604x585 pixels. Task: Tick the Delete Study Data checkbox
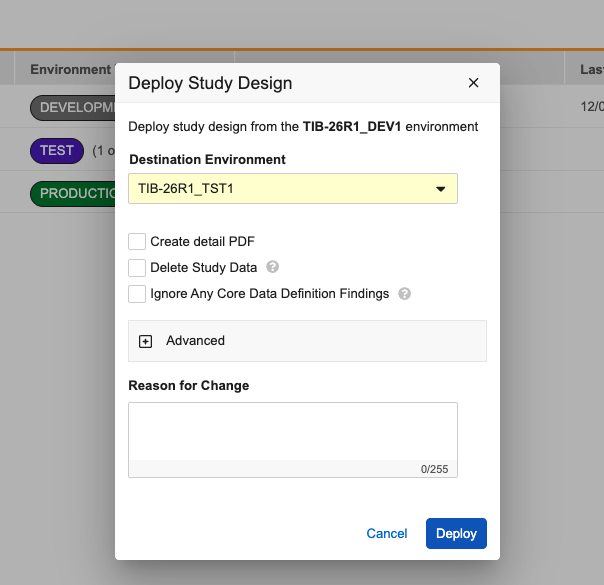(137, 268)
